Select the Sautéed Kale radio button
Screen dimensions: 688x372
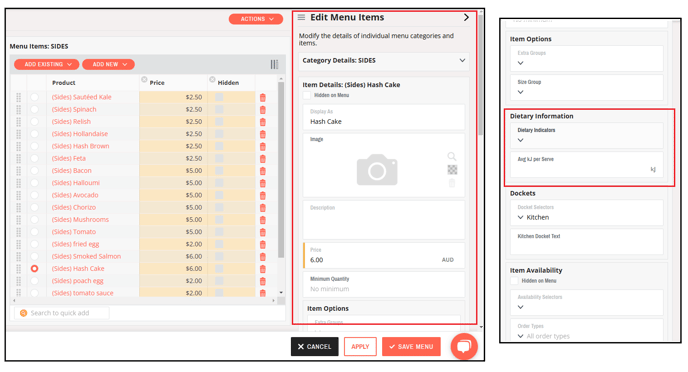pos(34,97)
